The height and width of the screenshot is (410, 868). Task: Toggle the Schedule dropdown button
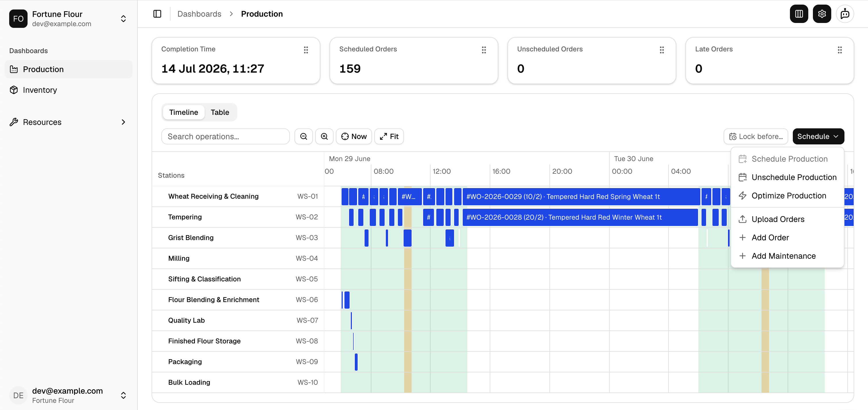click(818, 137)
